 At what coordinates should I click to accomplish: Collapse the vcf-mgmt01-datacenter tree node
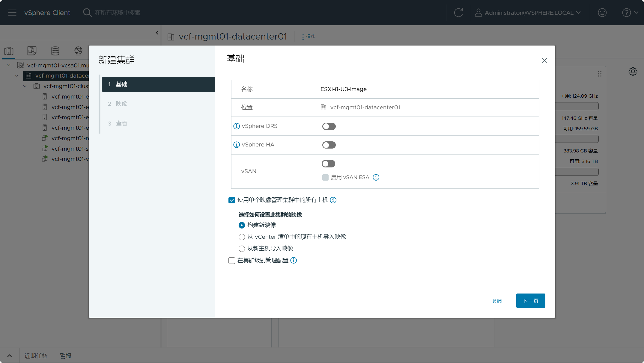point(17,76)
